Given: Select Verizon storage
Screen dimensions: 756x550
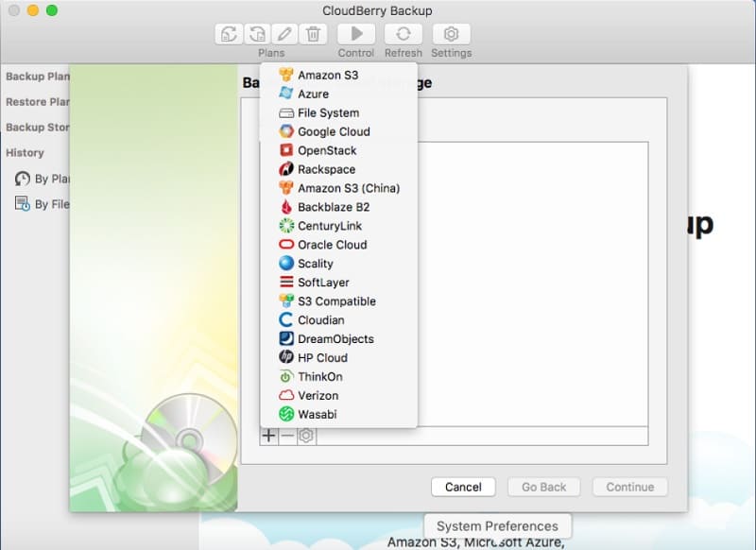Looking at the screenshot, I should (x=338, y=395).
